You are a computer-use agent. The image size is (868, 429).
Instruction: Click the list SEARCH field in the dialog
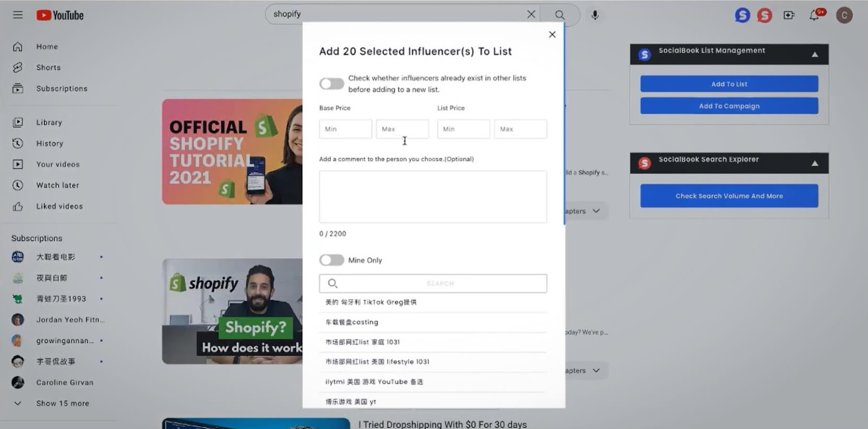[x=433, y=283]
